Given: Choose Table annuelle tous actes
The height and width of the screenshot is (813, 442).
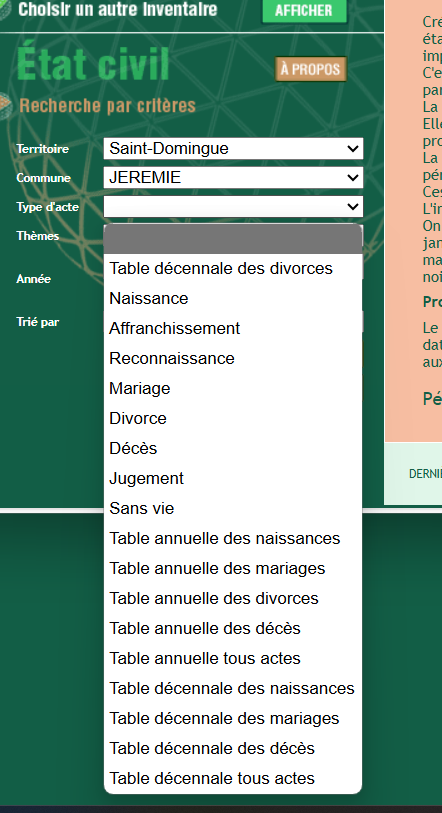Looking at the screenshot, I should point(233,658).
